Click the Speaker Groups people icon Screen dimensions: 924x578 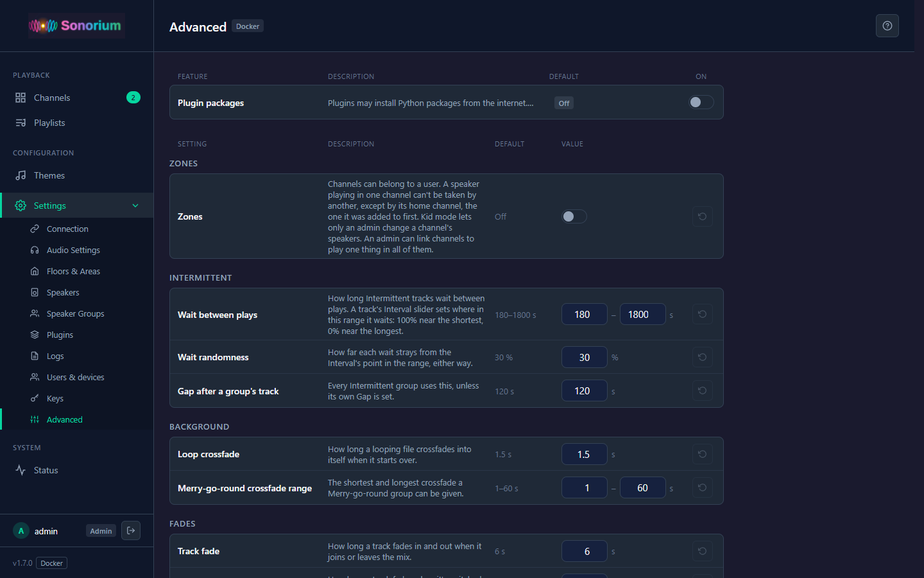point(35,313)
